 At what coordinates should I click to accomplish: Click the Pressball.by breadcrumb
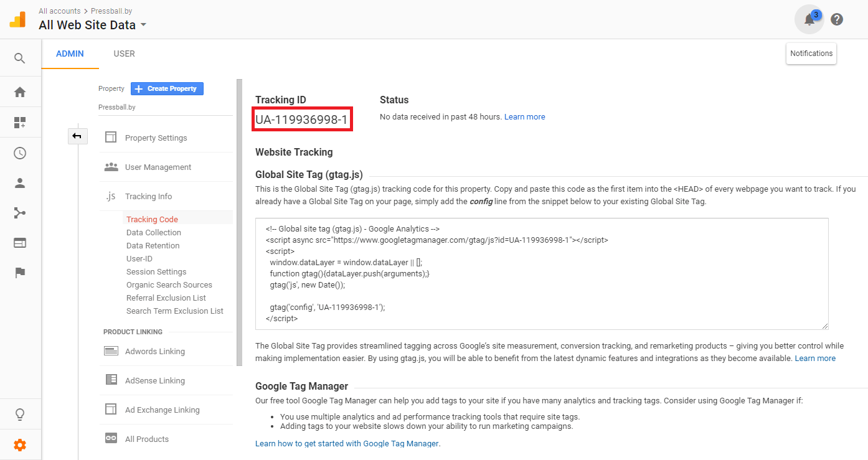pos(111,11)
